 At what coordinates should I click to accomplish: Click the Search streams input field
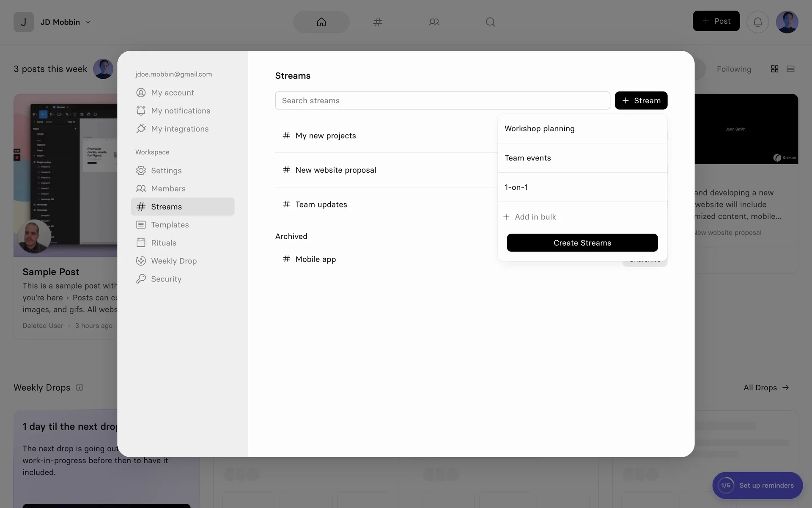442,100
